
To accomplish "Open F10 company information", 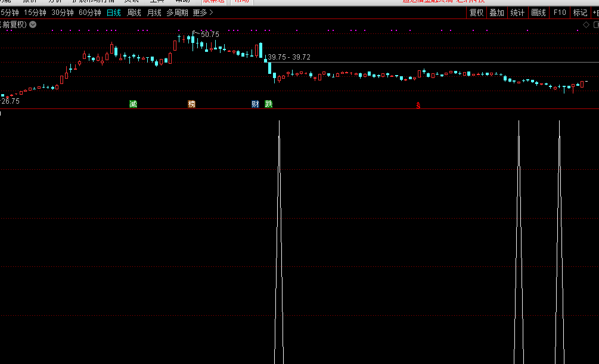I will [559, 13].
